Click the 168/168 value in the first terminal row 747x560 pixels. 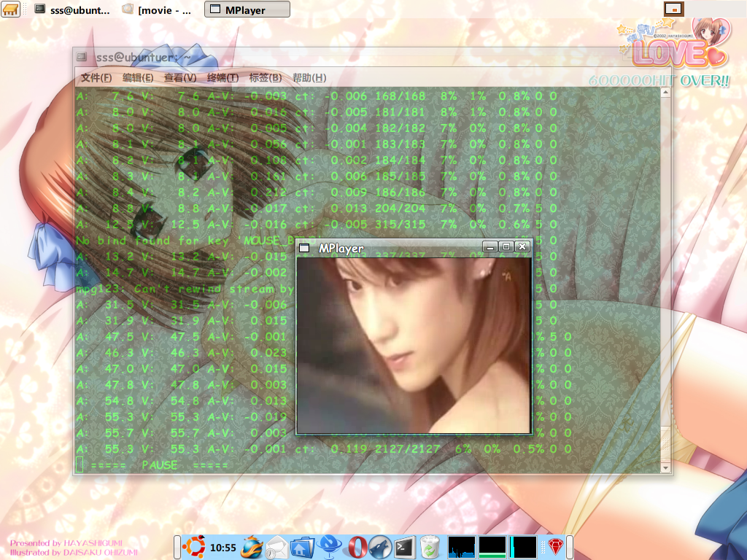[400, 96]
